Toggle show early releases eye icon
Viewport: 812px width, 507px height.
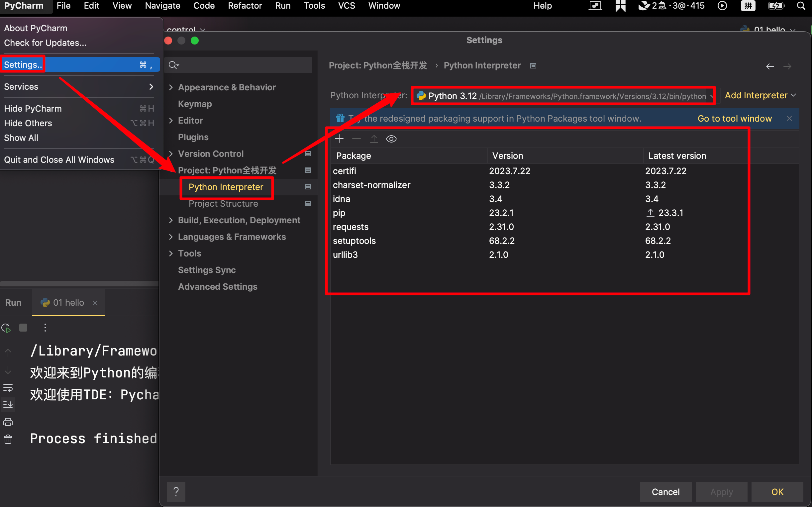pos(391,139)
